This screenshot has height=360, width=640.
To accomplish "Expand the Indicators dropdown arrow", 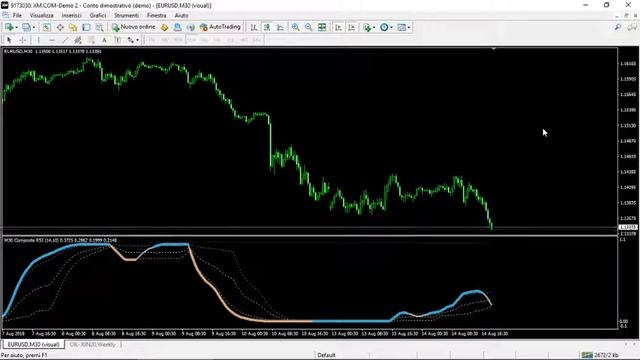I will 374,27.
